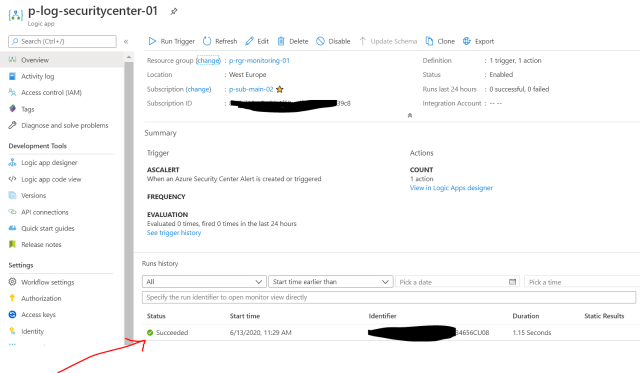The width and height of the screenshot is (640, 373).
Task: Click the logic app header icon
Action: click(16, 15)
